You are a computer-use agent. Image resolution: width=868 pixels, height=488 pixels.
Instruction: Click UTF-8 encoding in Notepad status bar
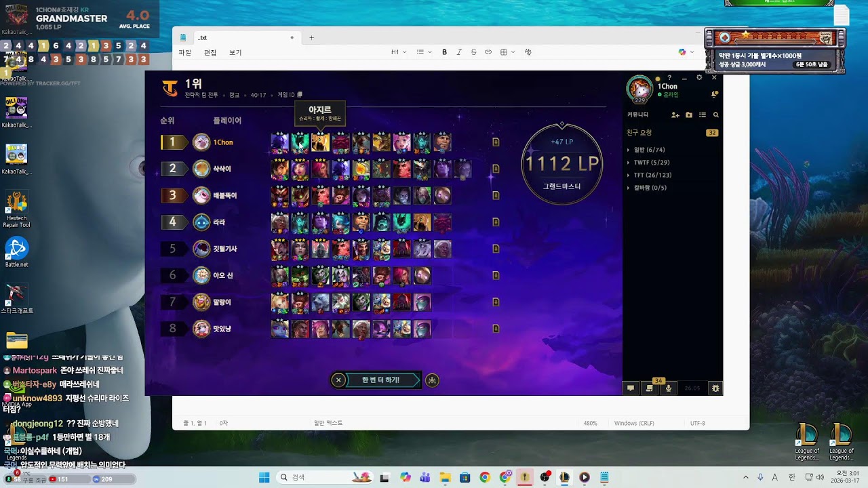698,423
